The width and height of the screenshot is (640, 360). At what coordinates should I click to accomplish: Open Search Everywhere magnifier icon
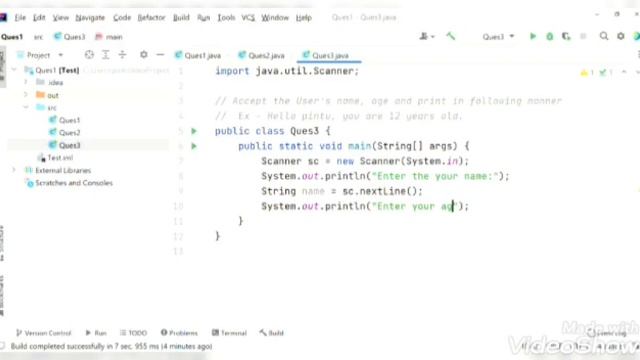click(604, 36)
